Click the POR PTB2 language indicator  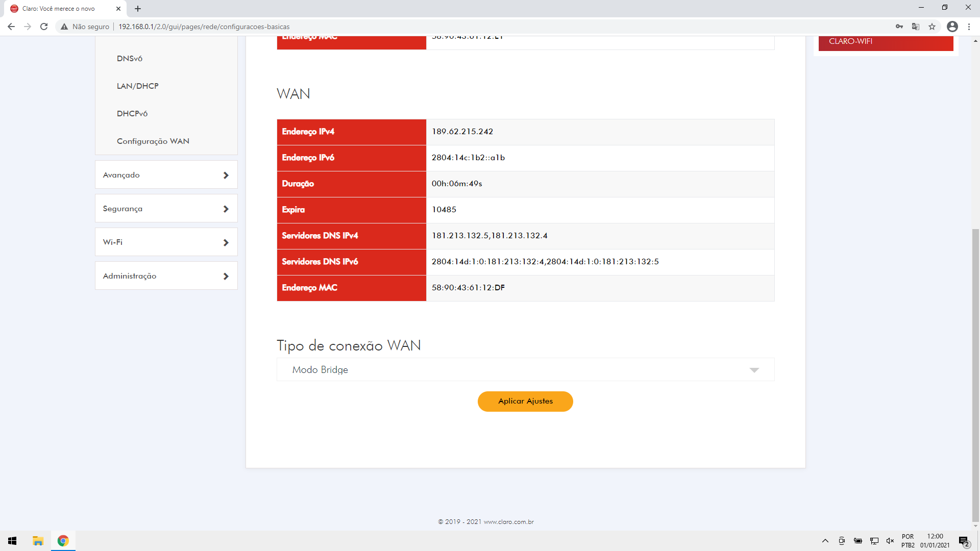908,541
